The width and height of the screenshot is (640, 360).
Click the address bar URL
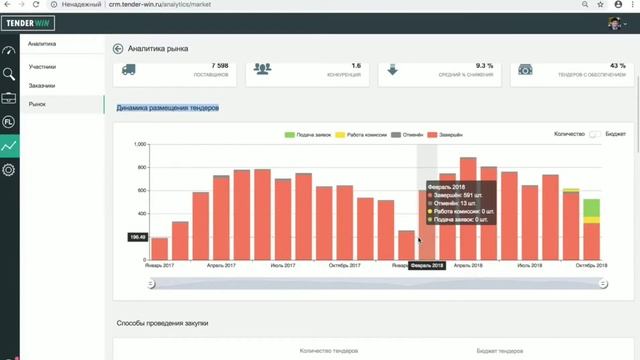pyautogui.click(x=160, y=4)
